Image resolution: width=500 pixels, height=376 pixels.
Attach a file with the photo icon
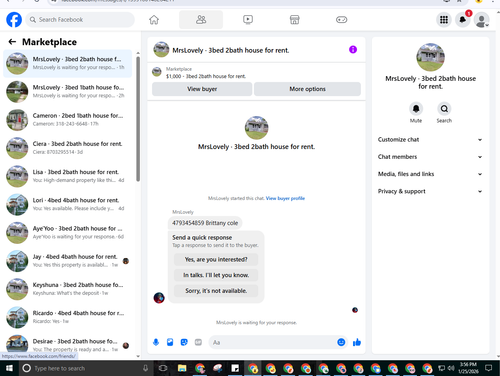pos(170,342)
